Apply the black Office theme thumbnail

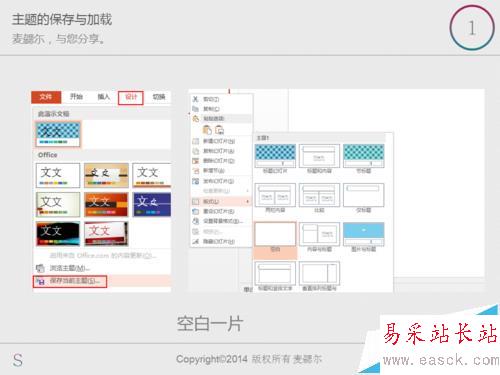pyautogui.click(x=58, y=233)
